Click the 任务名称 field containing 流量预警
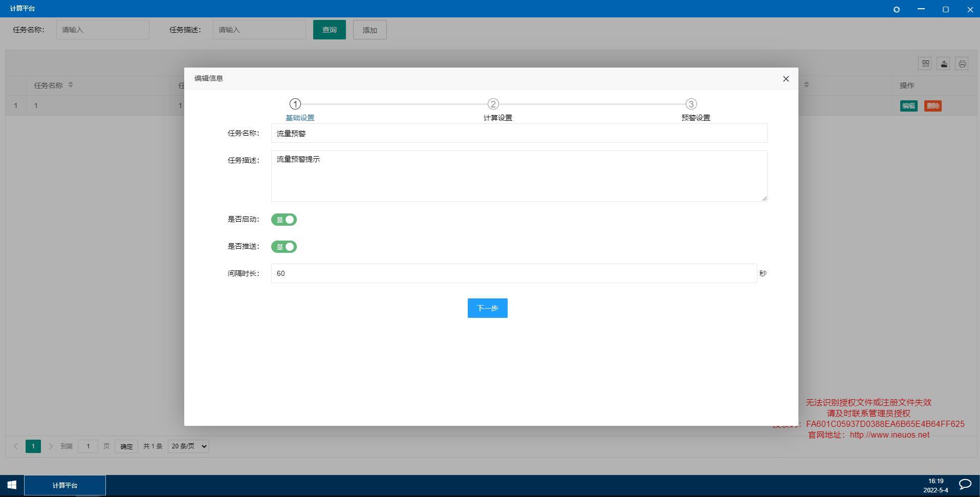980x497 pixels. 519,133
